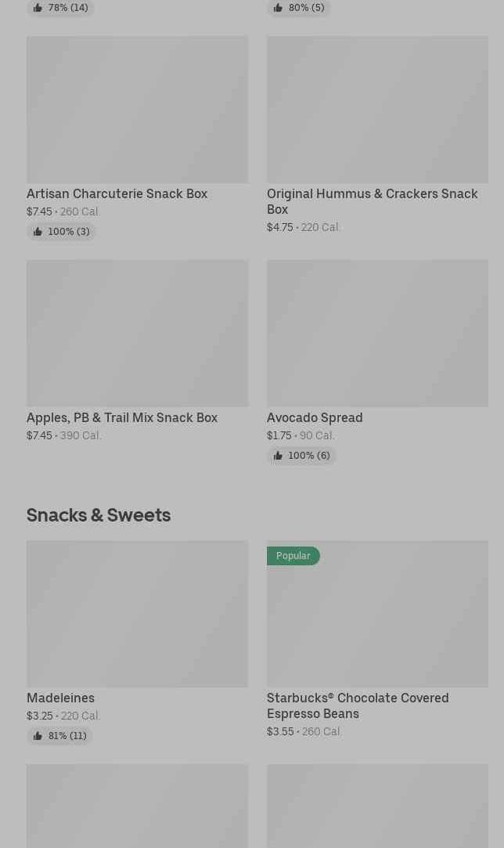The width and height of the screenshot is (504, 848).
Task: Select Apples, PB & Trail Mix image
Action: (x=137, y=334)
